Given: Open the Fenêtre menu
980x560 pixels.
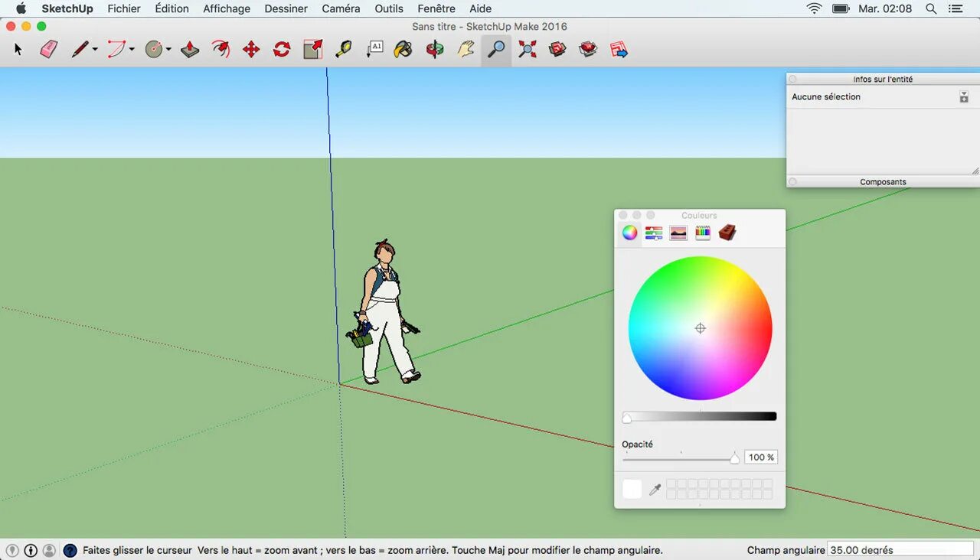Looking at the screenshot, I should [x=436, y=8].
